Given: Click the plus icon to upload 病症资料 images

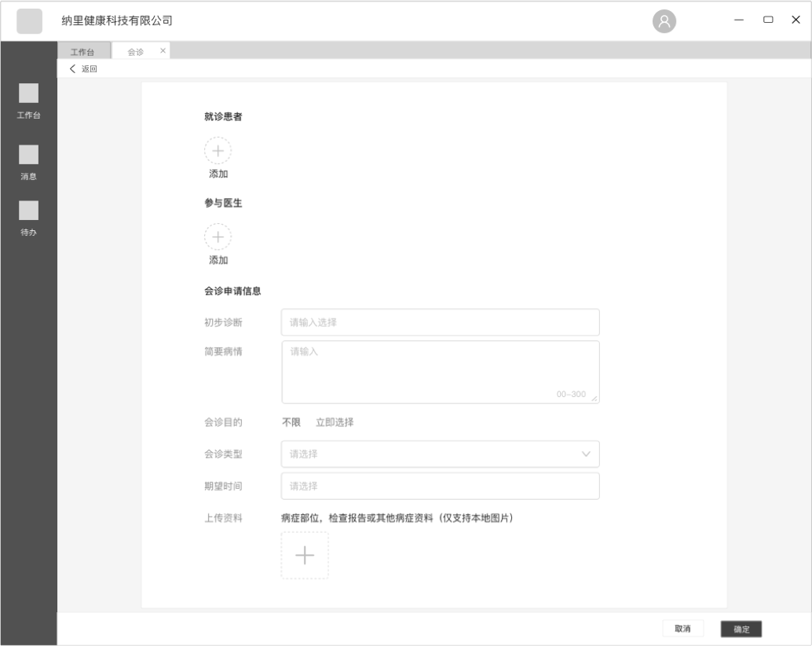Looking at the screenshot, I should [x=305, y=555].
